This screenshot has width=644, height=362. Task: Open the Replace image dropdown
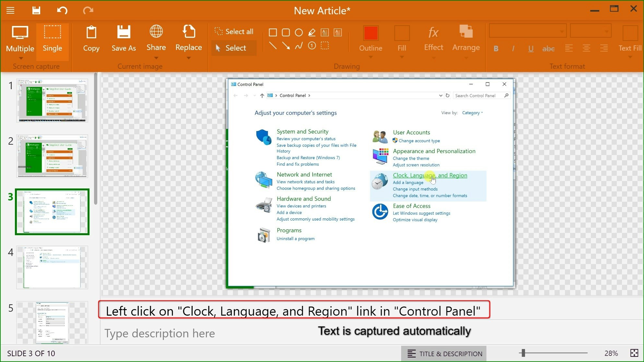188,58
